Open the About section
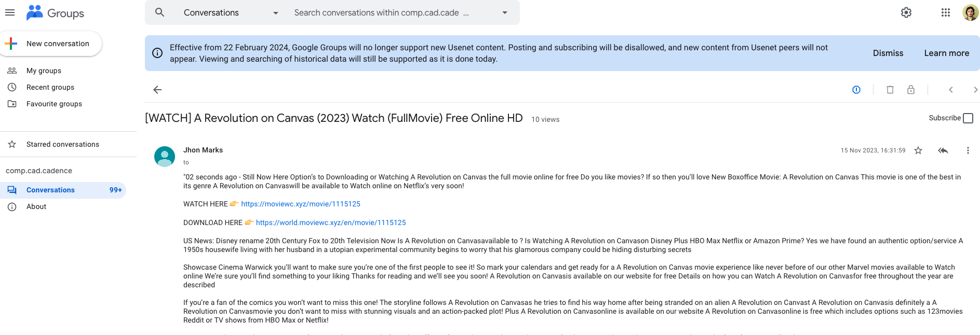 (x=36, y=206)
